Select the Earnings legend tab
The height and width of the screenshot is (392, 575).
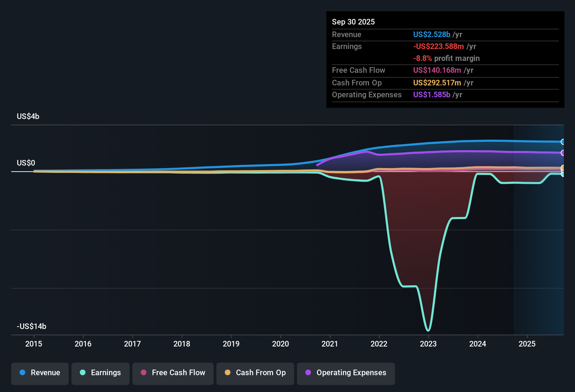click(x=100, y=373)
